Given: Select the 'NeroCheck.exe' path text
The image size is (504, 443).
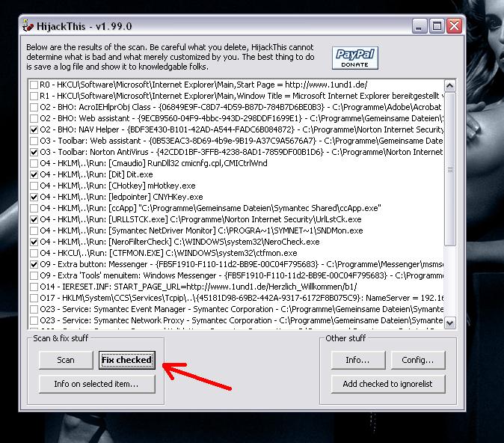Looking at the screenshot, I should pos(247,242).
